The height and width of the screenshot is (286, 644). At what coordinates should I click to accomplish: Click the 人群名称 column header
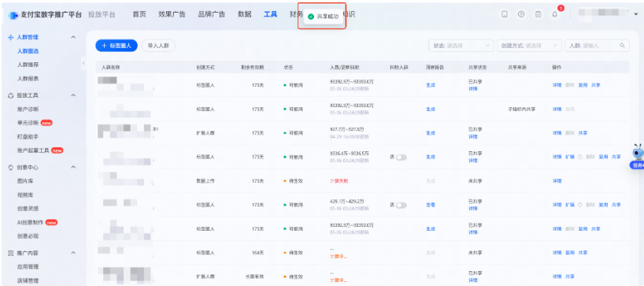click(x=110, y=67)
